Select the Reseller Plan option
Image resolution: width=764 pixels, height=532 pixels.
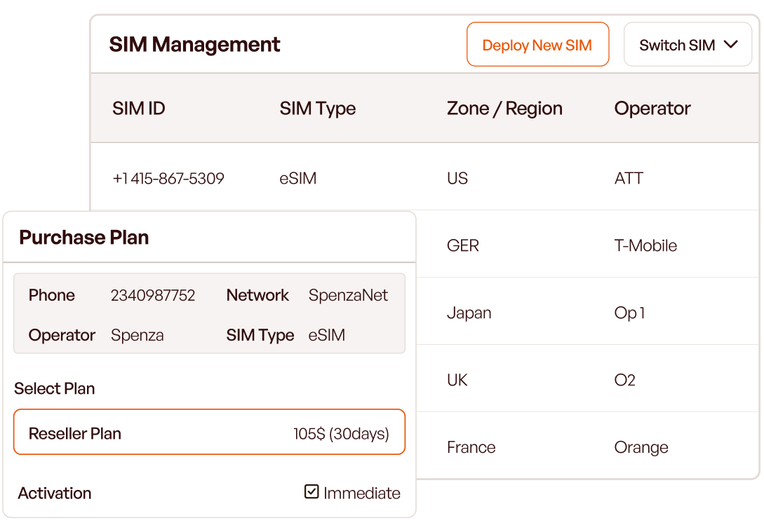point(209,433)
